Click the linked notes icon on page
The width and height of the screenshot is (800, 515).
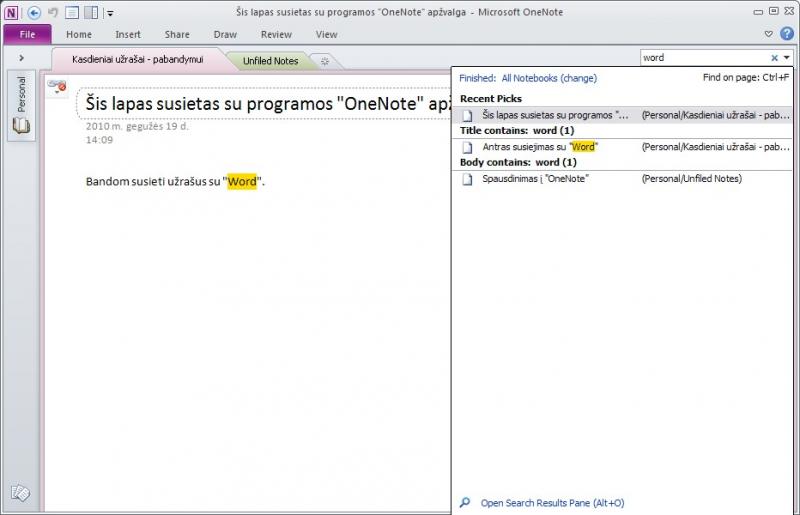tap(57, 87)
